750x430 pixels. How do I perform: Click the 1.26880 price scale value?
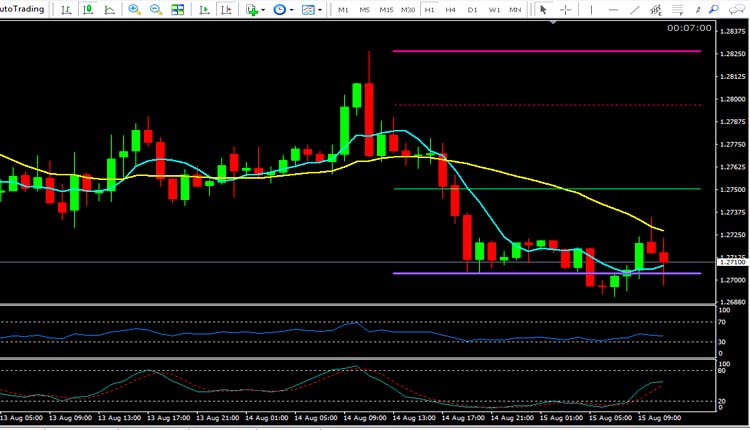point(732,302)
